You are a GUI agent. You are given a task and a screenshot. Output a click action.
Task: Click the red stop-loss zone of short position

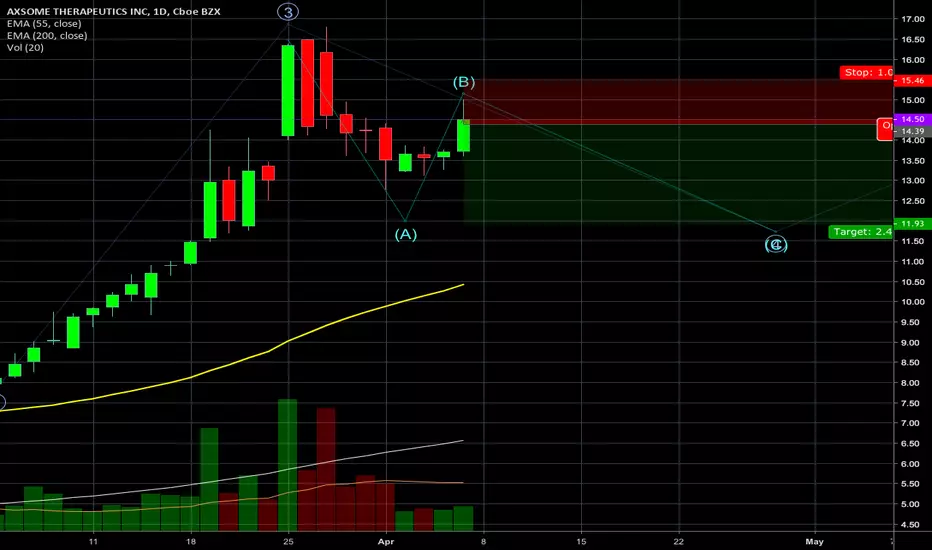point(678,101)
